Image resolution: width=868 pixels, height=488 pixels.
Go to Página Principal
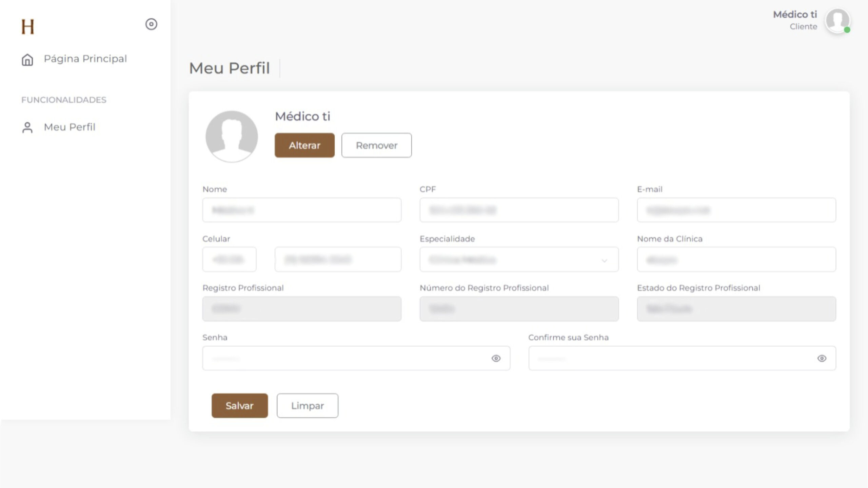pyautogui.click(x=85, y=59)
